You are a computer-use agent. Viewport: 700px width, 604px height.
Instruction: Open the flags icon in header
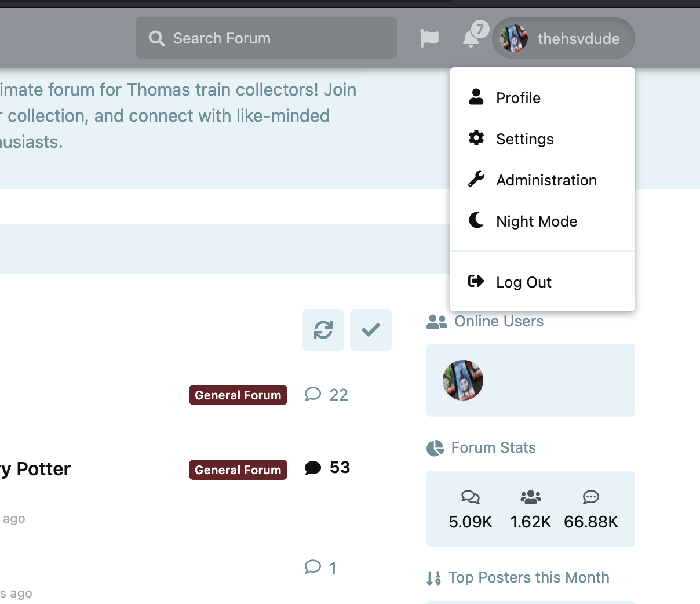429,39
